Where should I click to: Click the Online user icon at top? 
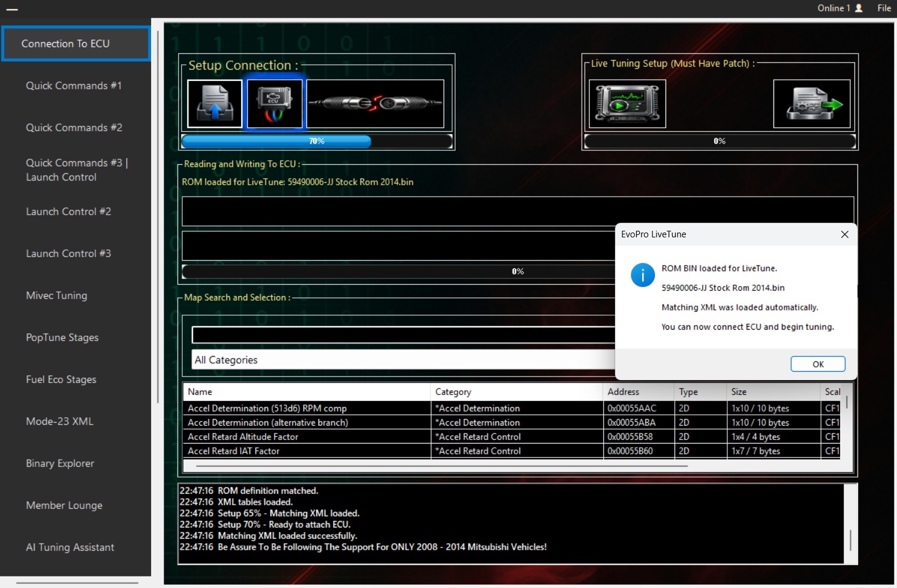coord(859,8)
